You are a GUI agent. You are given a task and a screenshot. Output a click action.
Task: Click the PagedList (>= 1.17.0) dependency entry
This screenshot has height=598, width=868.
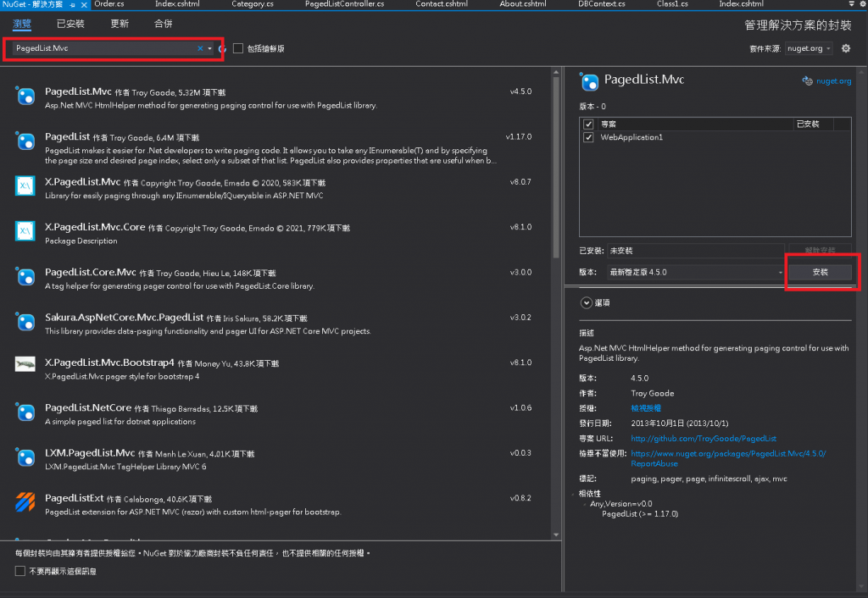[x=640, y=514]
